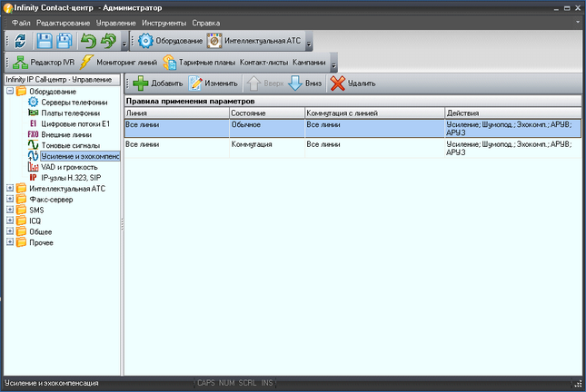The width and height of the screenshot is (586, 392).
Task: Sort by the Состояние column header
Action: [267, 113]
